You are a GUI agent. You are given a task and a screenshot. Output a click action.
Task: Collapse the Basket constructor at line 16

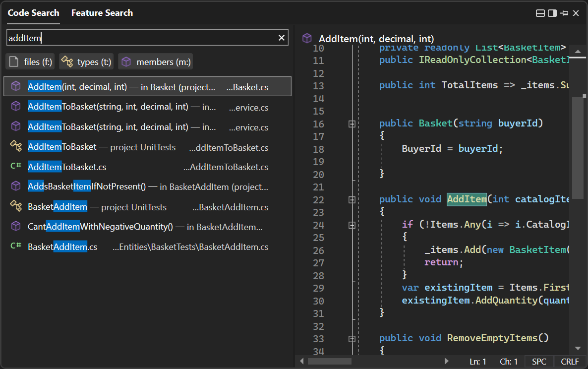(352, 124)
